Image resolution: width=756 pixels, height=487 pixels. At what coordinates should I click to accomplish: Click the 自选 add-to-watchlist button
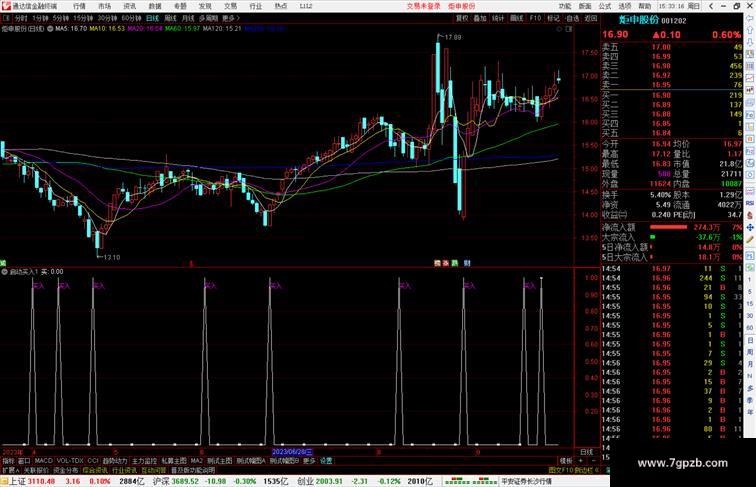[x=572, y=18]
